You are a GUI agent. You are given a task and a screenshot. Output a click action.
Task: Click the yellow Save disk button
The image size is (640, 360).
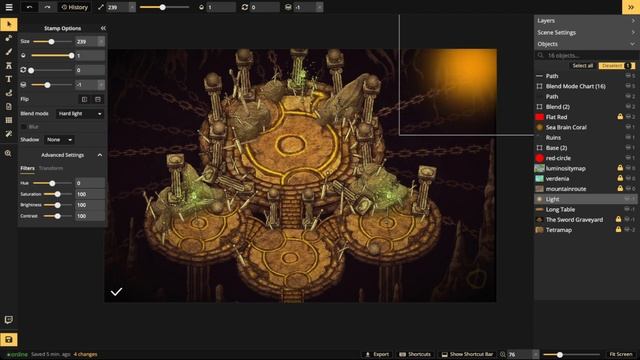[x=9, y=340]
